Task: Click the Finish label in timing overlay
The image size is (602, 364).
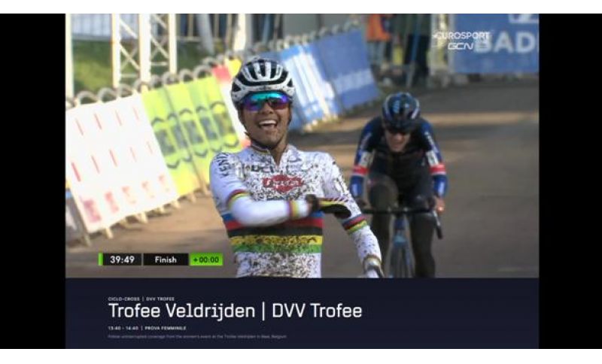Action: pyautogui.click(x=166, y=259)
